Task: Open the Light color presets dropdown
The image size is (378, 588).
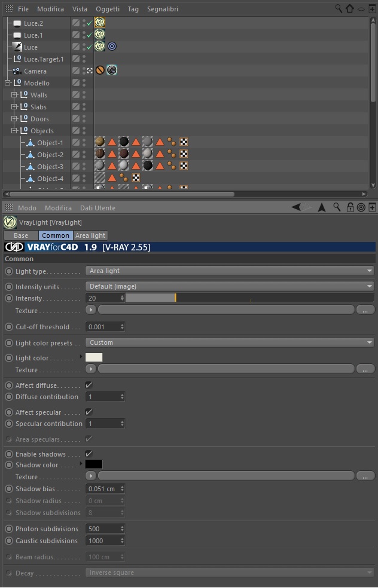Action: point(230,342)
